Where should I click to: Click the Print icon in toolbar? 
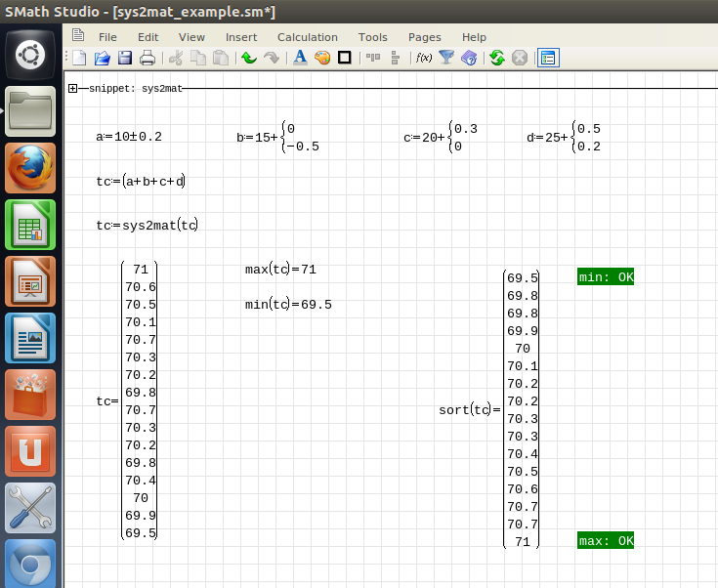(x=148, y=58)
